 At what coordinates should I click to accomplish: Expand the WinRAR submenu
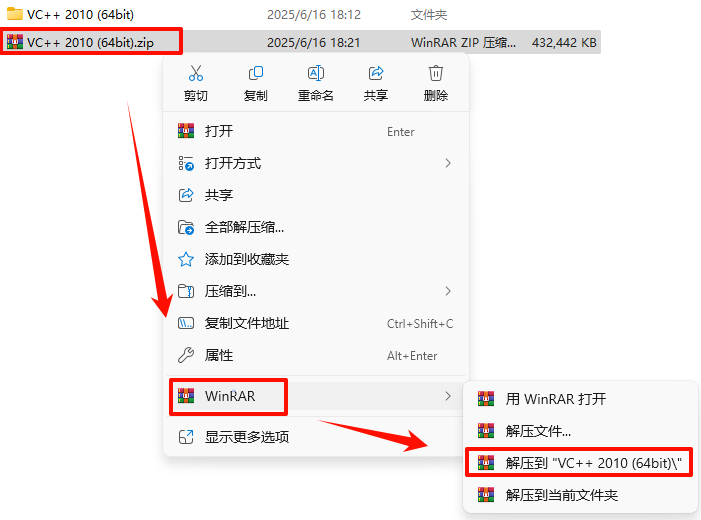tap(316, 396)
